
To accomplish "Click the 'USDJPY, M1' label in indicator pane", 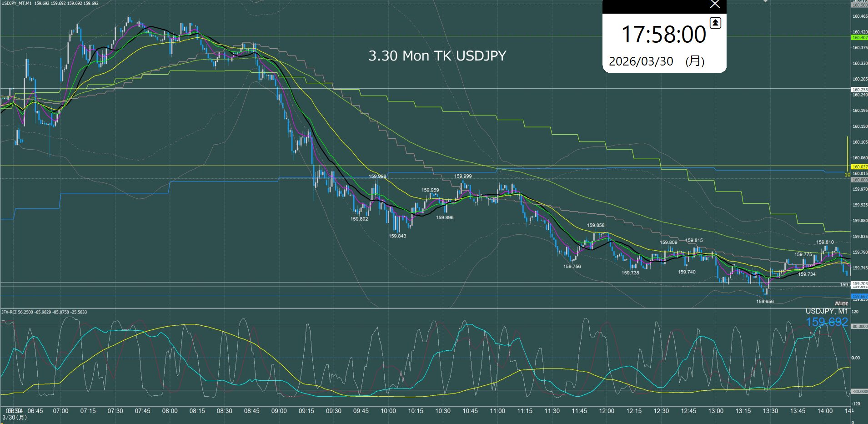I will click(827, 311).
